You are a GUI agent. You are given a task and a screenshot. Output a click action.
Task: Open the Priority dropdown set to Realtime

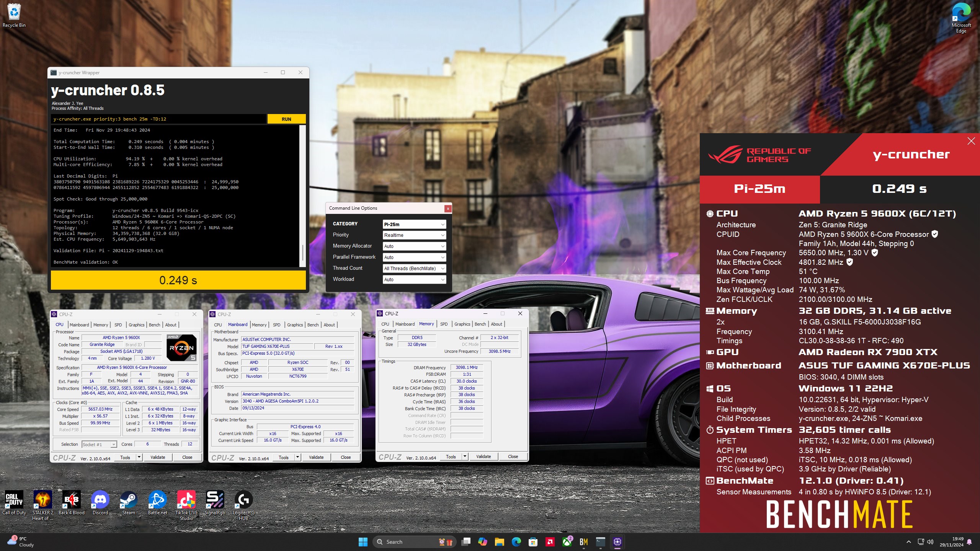click(414, 235)
